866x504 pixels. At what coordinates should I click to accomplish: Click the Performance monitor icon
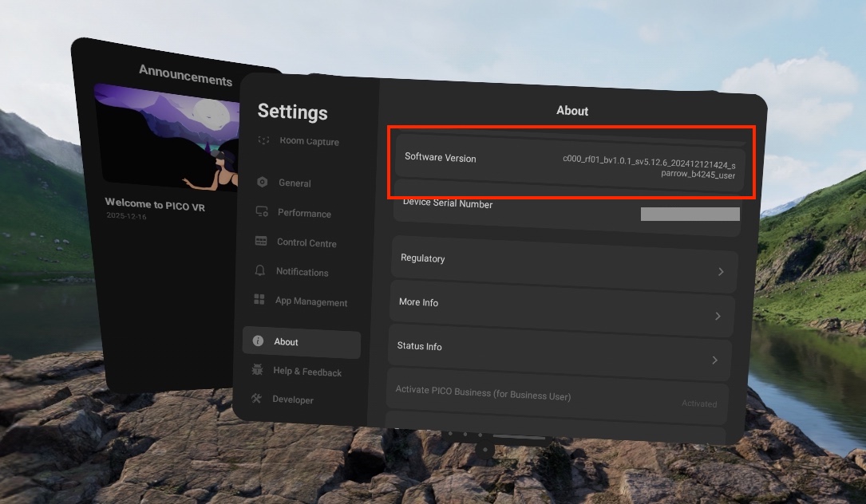(x=262, y=211)
